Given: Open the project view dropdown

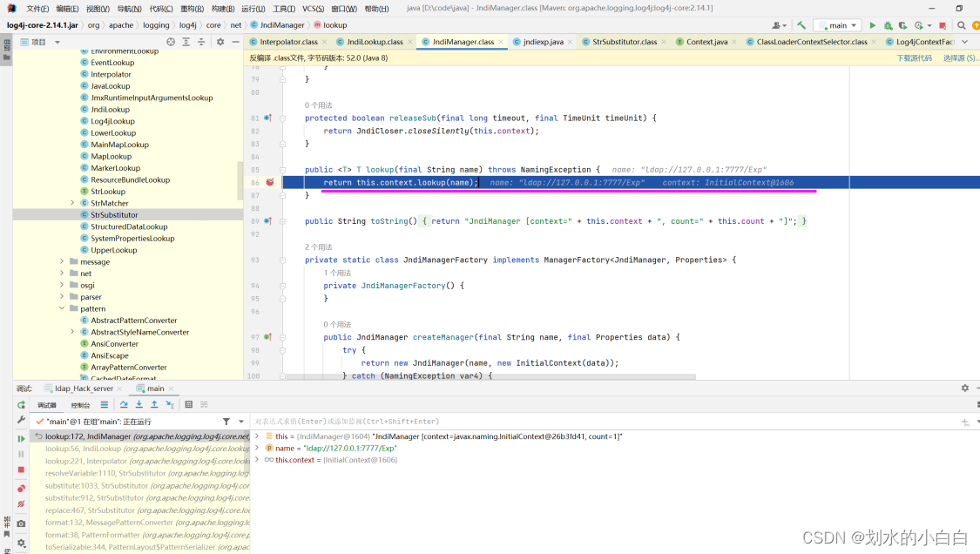Looking at the screenshot, I should 57,42.
